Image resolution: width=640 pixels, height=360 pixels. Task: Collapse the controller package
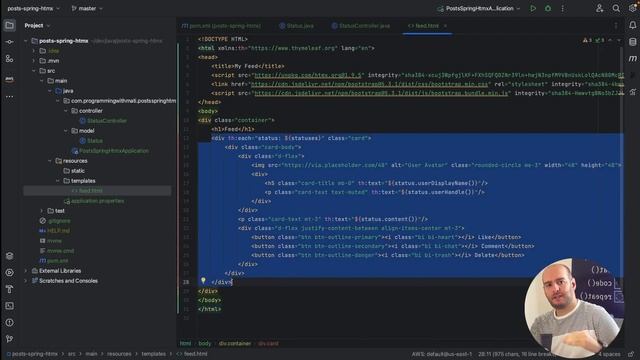tap(66, 111)
